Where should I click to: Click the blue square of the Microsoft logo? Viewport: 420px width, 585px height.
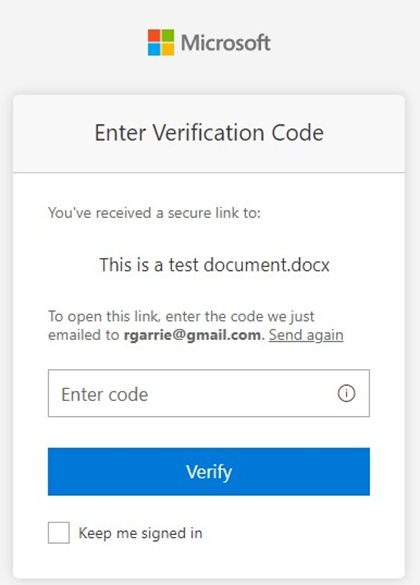pyautogui.click(x=154, y=50)
